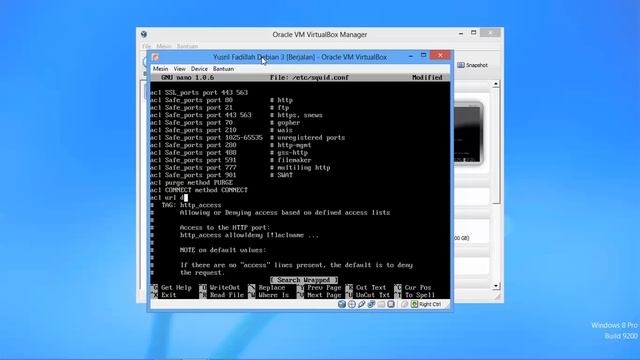The image size is (640, 360).
Task: Click the 'To Spell' nano shortcut label
Action: (x=420, y=295)
